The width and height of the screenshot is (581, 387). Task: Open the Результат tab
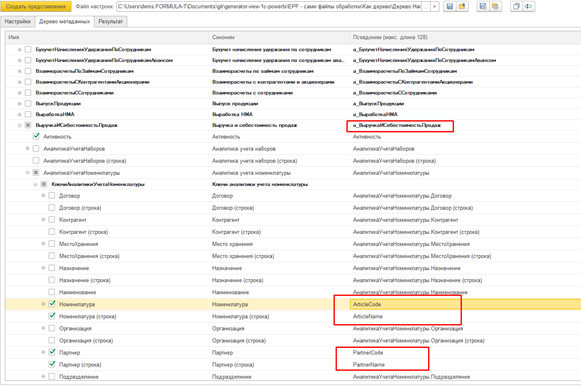[x=110, y=22]
